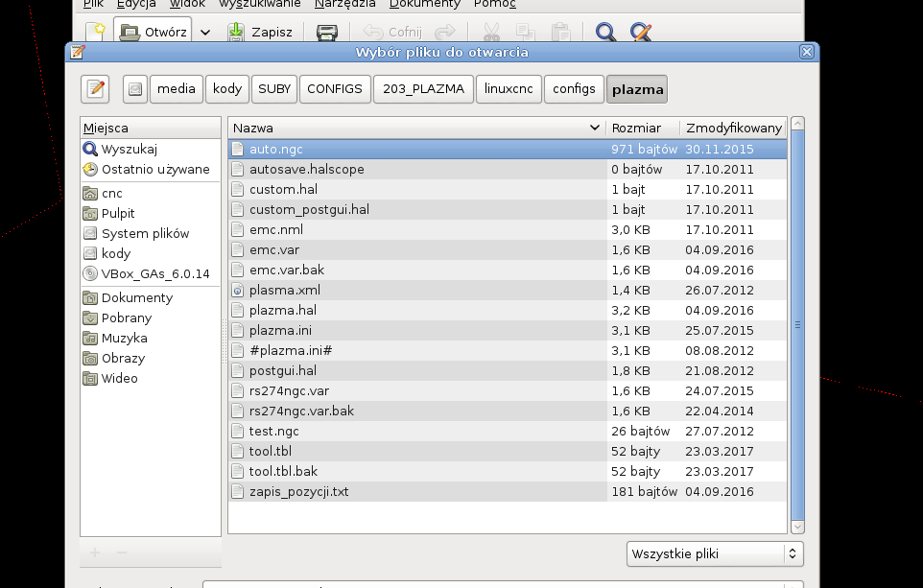
Task: Click the root filesystem path button
Action: click(x=134, y=89)
